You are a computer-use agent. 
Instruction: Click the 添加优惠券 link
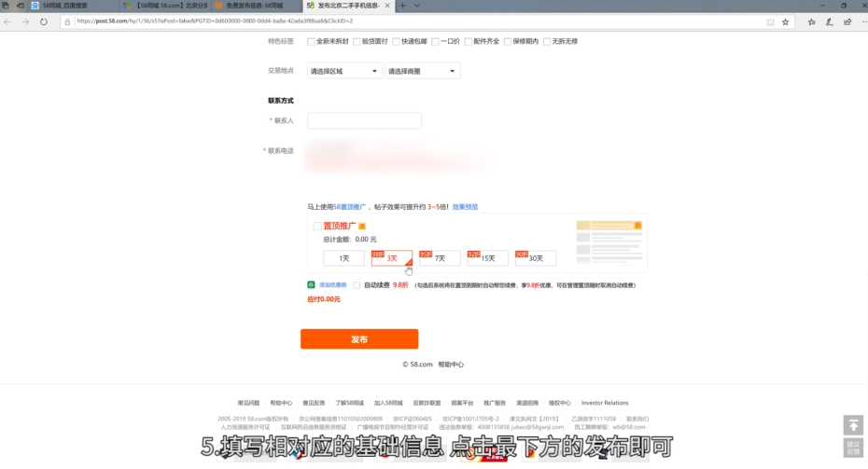[x=332, y=284]
